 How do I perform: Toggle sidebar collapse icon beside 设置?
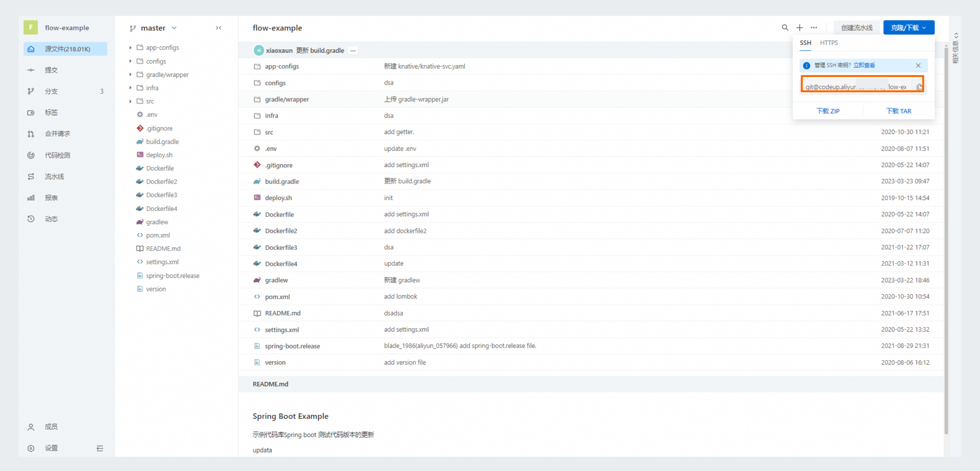(100, 448)
